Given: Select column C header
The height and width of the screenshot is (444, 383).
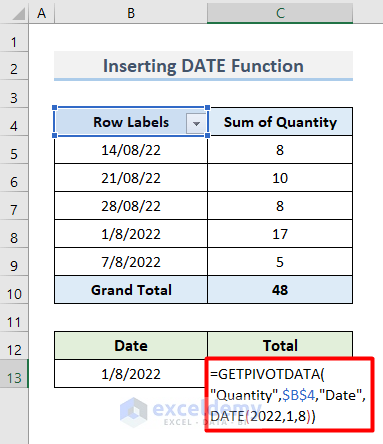Looking at the screenshot, I should click(280, 13).
